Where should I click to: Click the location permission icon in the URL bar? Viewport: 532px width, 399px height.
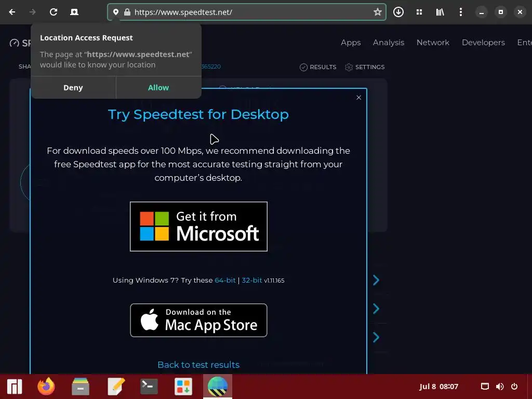(116, 12)
